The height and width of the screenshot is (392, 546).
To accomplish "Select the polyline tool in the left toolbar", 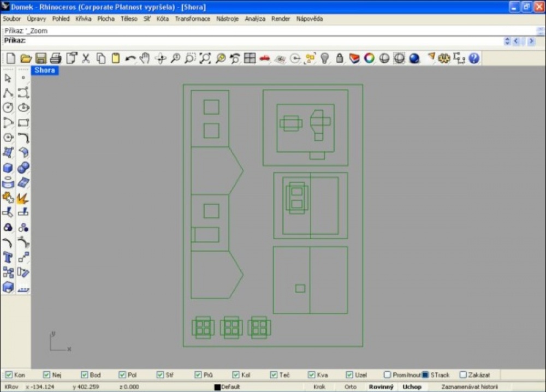I will (x=8, y=93).
